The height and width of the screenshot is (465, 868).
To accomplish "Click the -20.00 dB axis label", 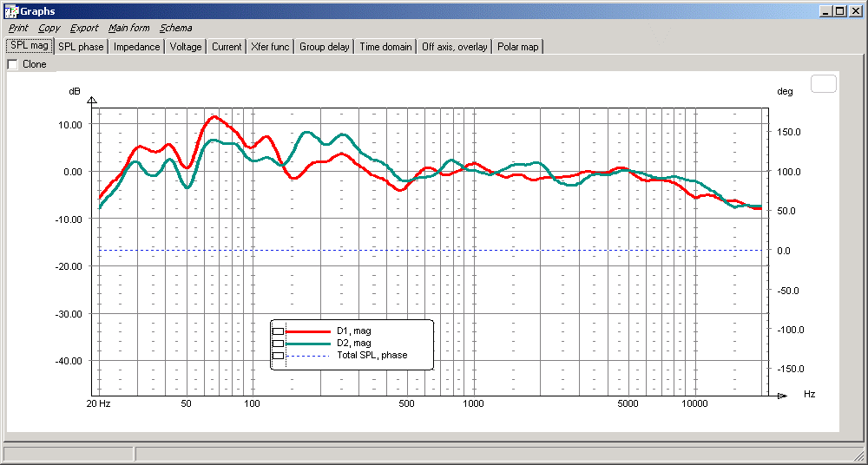I will [x=68, y=266].
